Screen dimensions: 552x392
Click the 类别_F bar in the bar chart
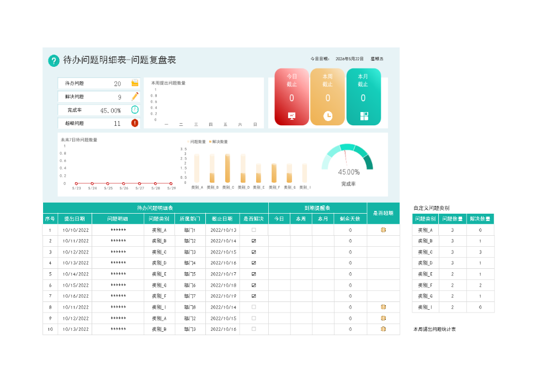274,173
